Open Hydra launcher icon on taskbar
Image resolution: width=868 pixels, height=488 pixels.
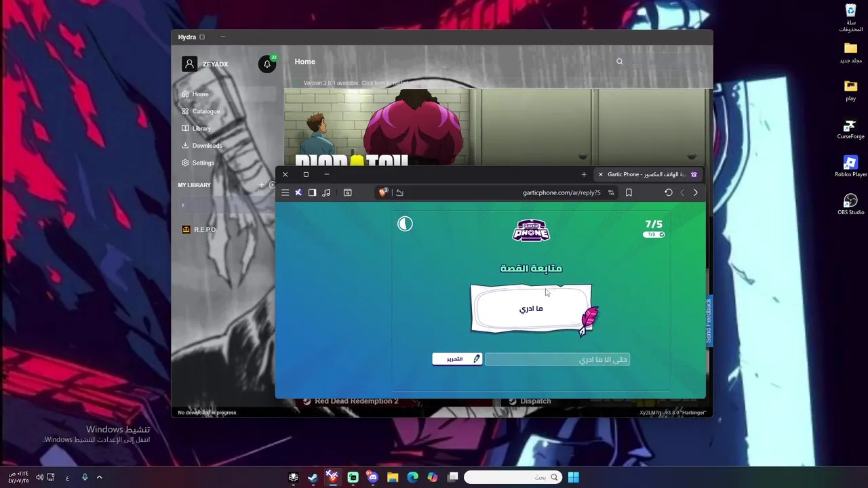293,477
